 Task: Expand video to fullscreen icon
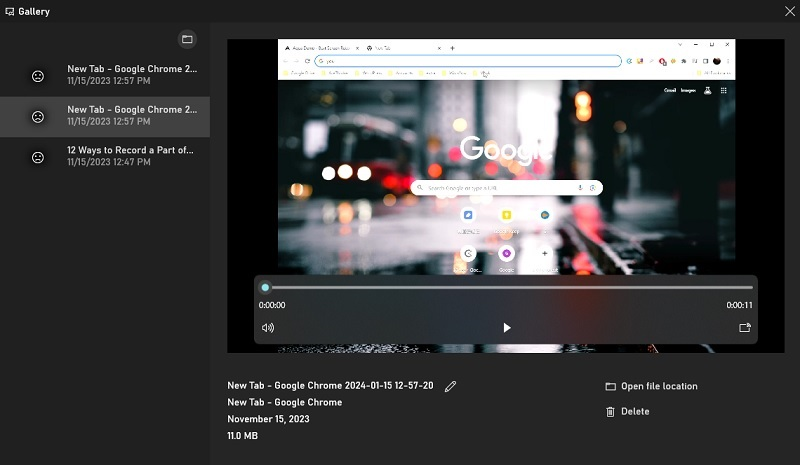pyautogui.click(x=745, y=328)
